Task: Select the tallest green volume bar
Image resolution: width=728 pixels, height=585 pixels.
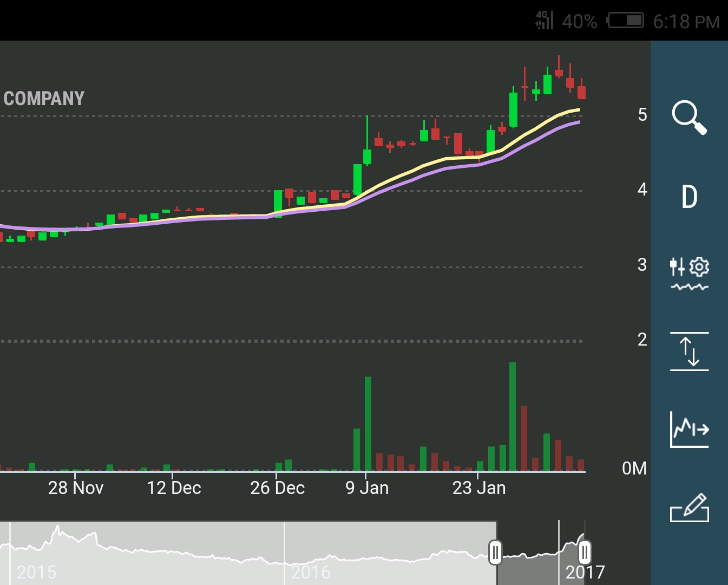Action: (513, 416)
